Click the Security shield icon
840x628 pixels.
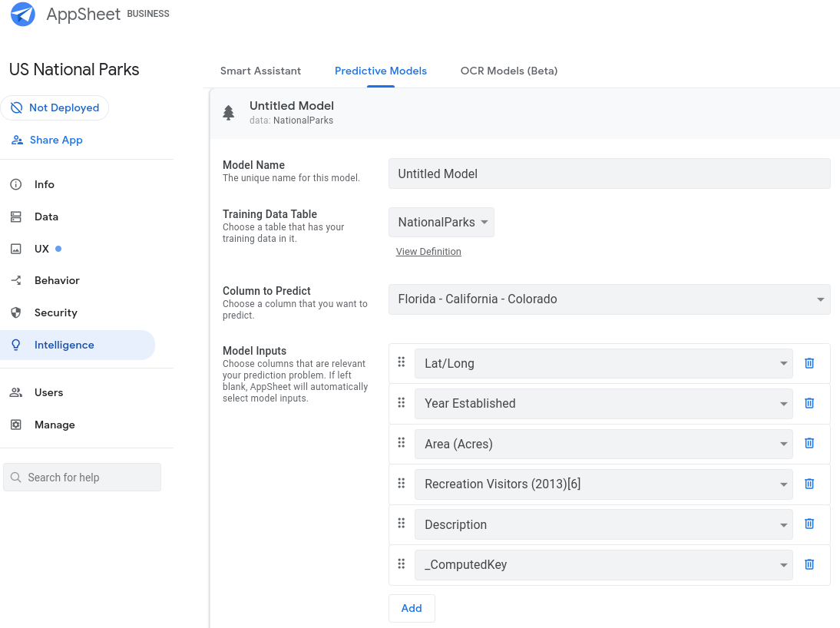pos(16,312)
